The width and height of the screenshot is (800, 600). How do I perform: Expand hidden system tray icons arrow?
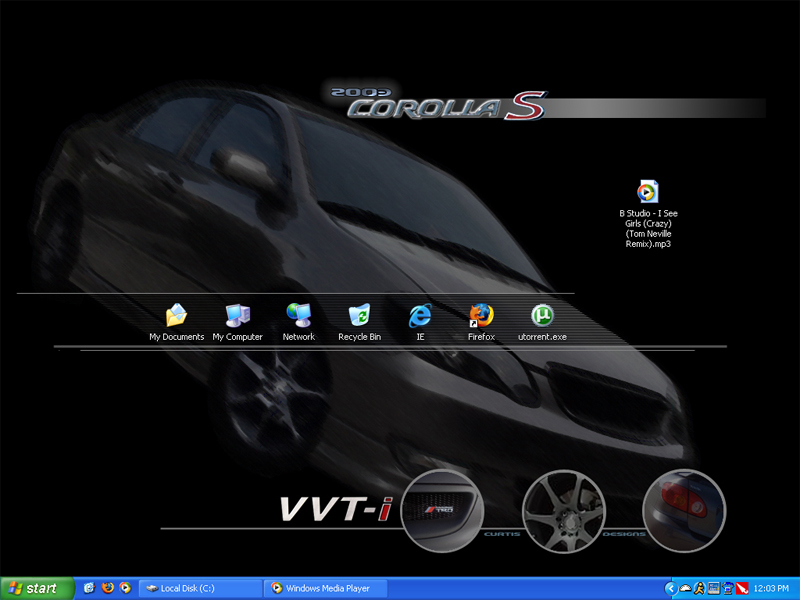671,588
